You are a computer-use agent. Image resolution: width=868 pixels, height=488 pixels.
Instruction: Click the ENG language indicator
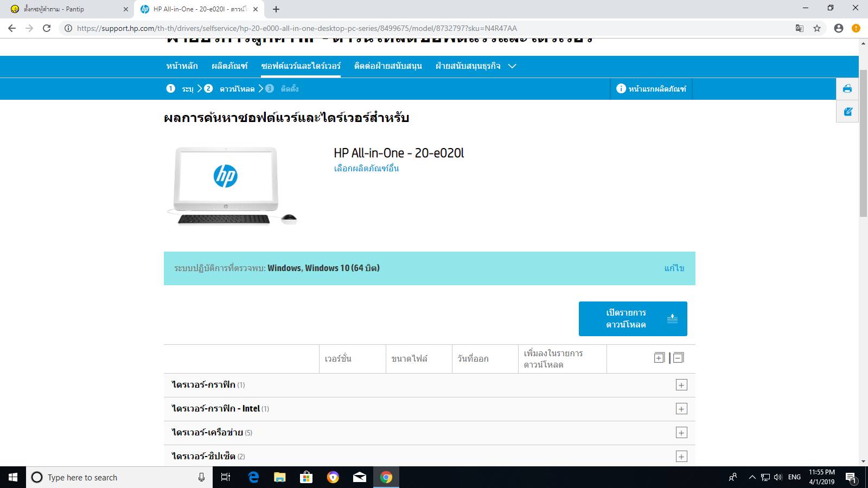coord(794,477)
